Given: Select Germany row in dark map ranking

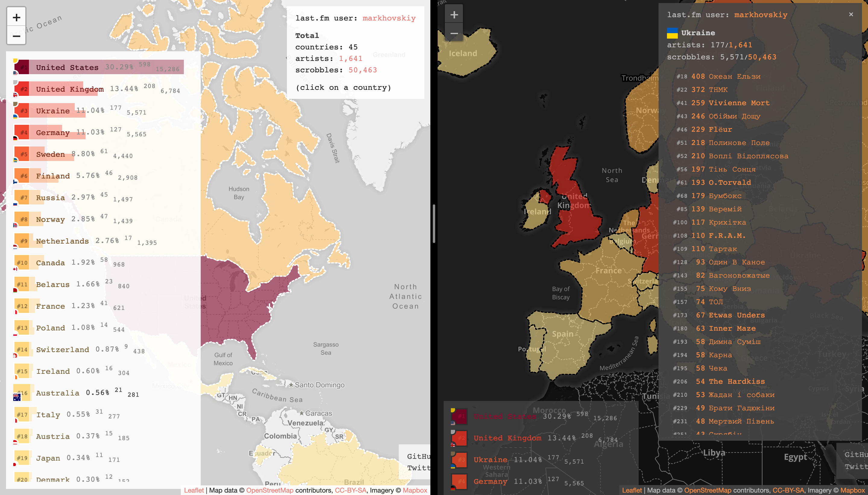Looking at the screenshot, I should (x=517, y=482).
